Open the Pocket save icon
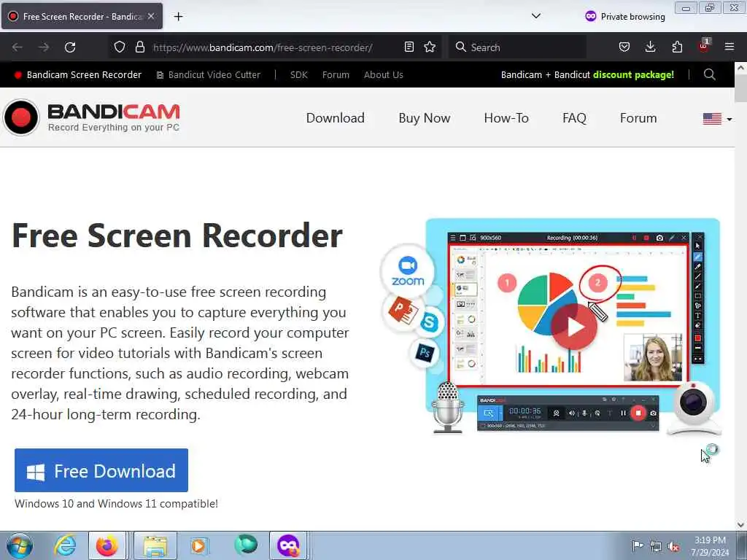 624,47
